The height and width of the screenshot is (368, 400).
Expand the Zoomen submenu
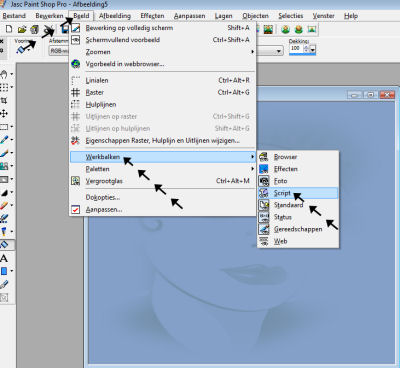(x=162, y=52)
